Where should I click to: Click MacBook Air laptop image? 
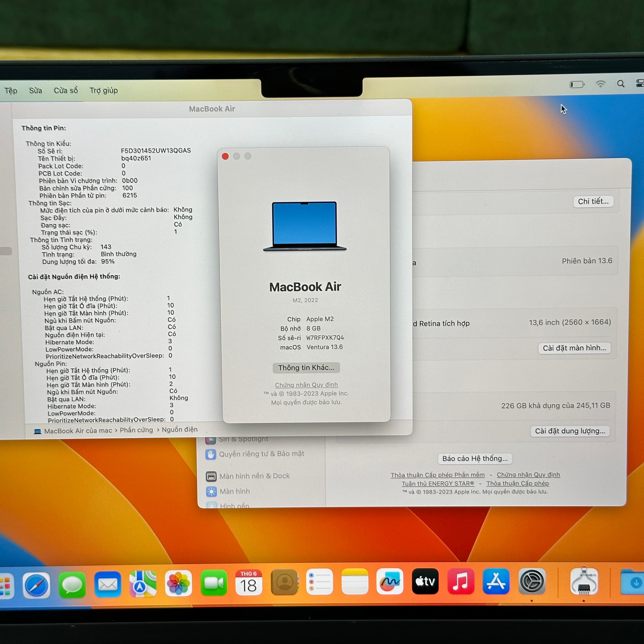point(305,226)
